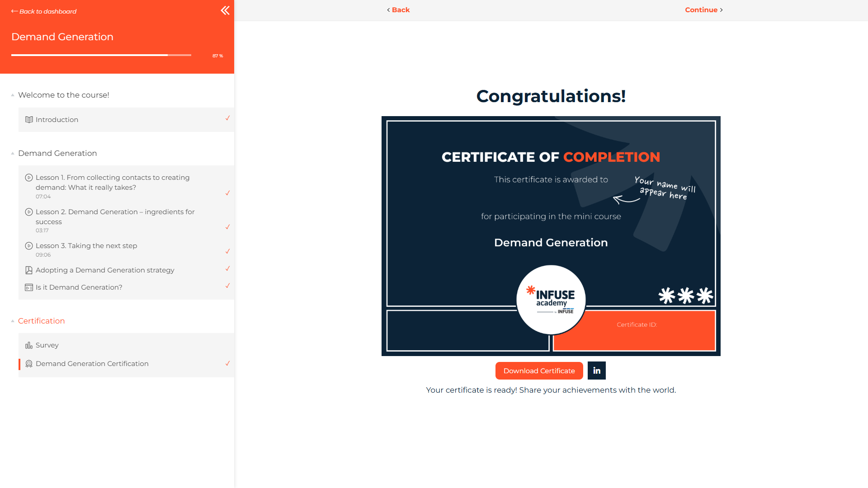Click quiz icon beside Is it Demand Generation?
The image size is (868, 488).
(29, 287)
